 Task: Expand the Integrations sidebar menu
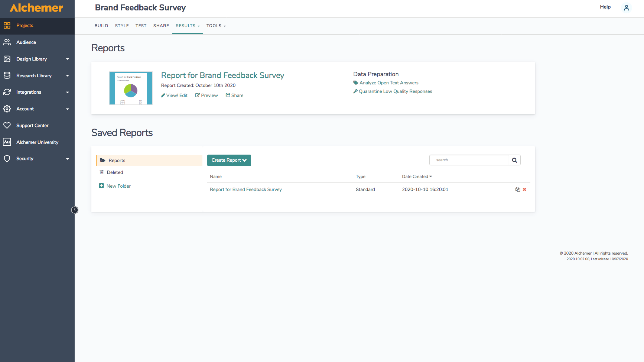pos(67,92)
